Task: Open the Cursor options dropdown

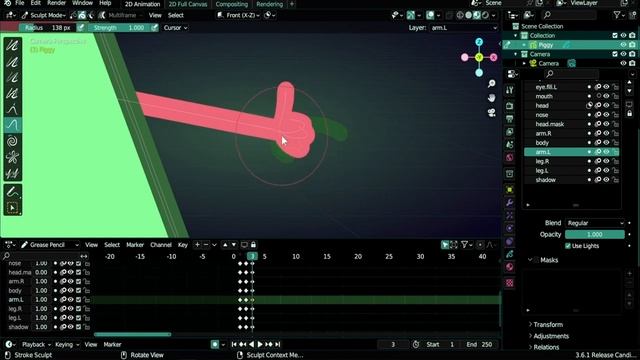Action: 176,28
